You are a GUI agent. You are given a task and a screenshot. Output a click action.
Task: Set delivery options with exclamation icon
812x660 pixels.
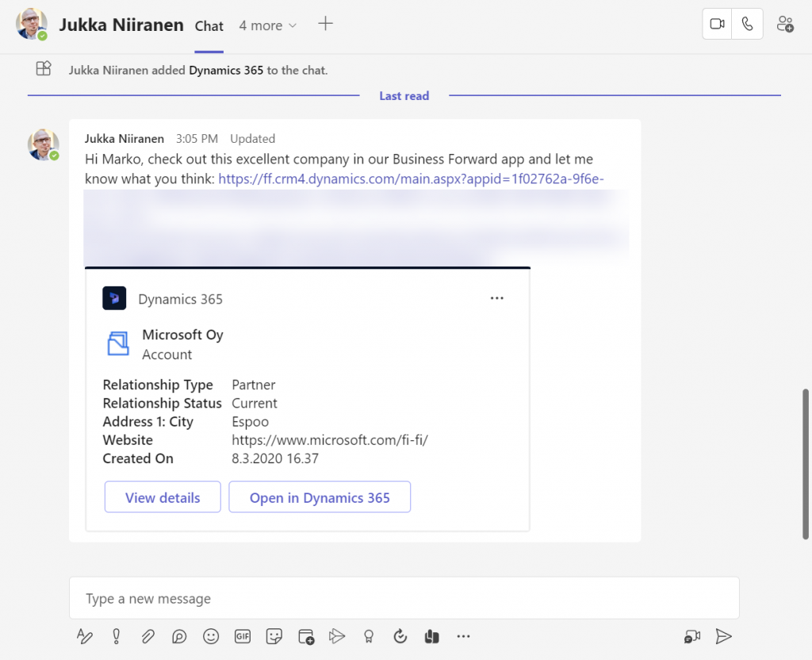[117, 636]
